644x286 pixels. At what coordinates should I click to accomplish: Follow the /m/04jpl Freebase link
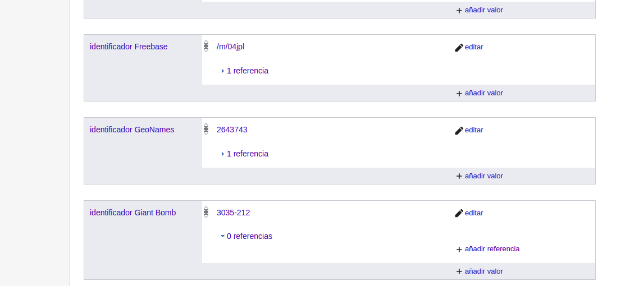pyautogui.click(x=230, y=47)
